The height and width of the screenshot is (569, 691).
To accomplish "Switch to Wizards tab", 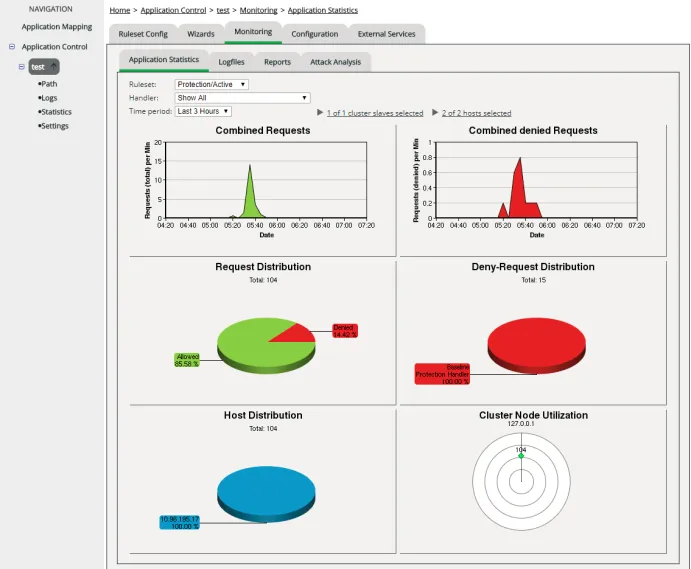I will pos(201,34).
